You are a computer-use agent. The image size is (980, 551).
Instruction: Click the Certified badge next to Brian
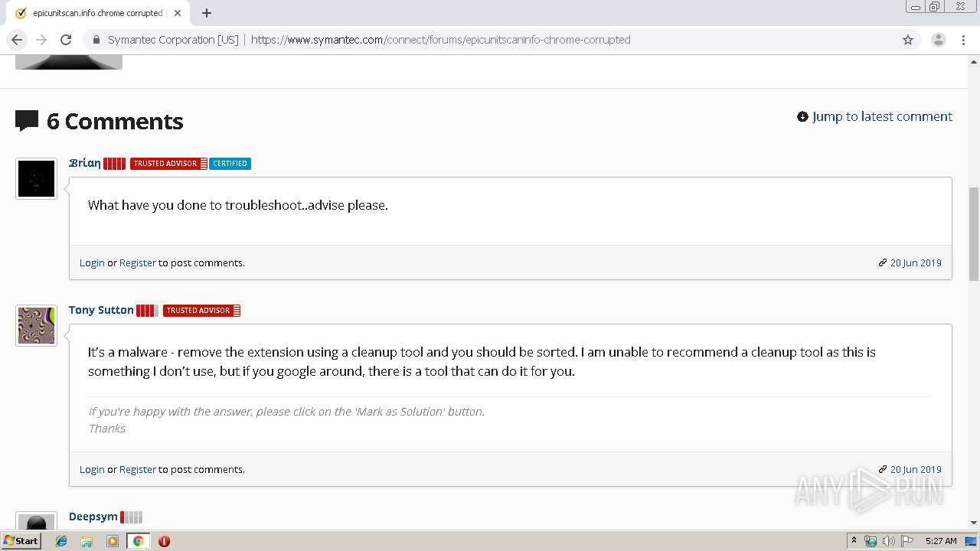click(230, 163)
